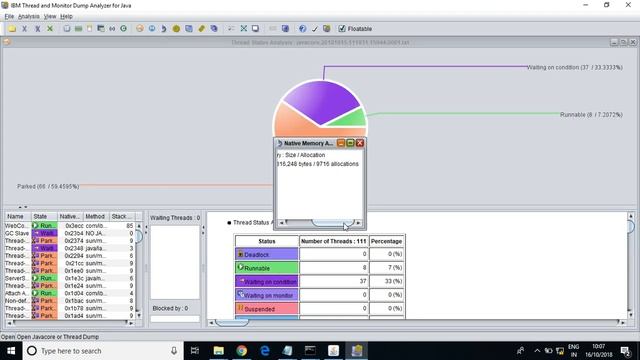Click the Waiting Threads list box

pos(175,261)
